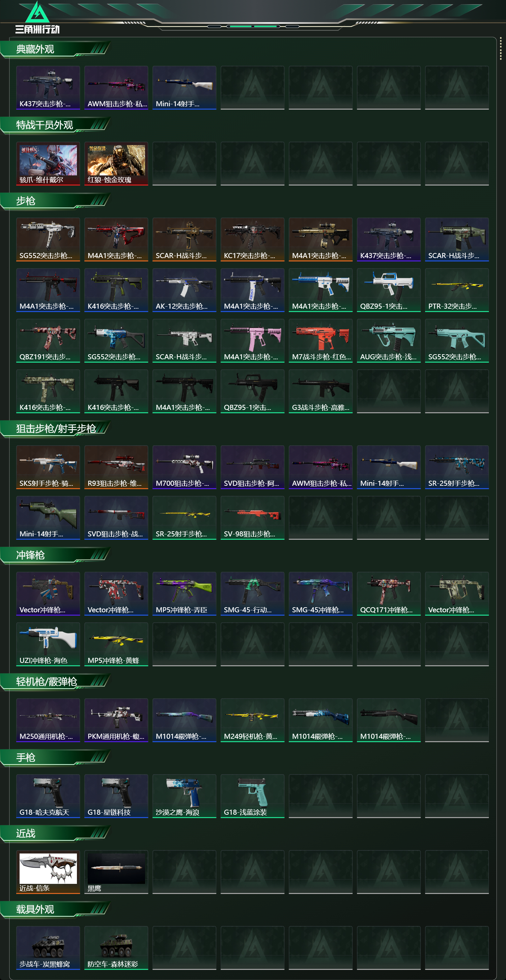Viewport: 506px width, 980px height.
Task: Select the G18-浅蓝涂装 pistol skin
Action: coord(252,796)
